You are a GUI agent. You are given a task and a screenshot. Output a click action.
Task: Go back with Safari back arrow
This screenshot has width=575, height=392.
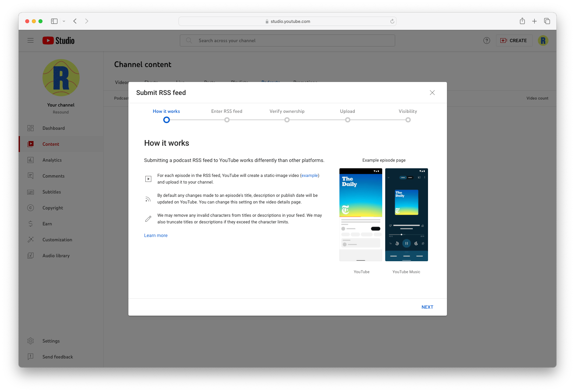coord(75,21)
